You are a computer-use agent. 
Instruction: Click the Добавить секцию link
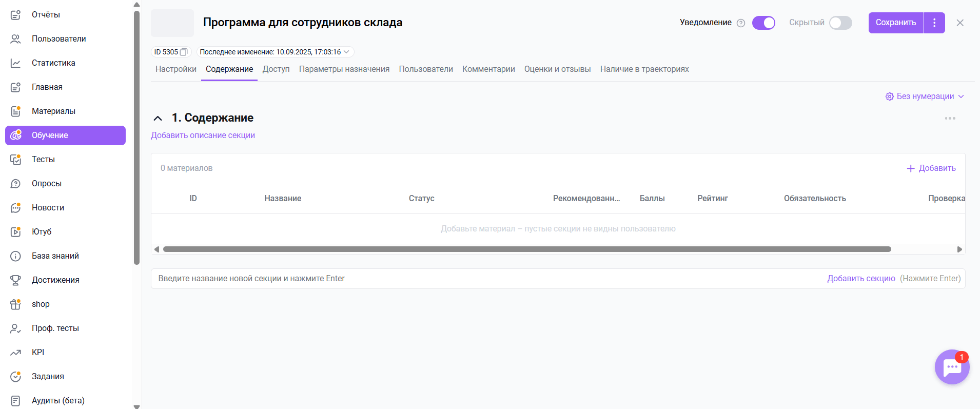coord(861,279)
